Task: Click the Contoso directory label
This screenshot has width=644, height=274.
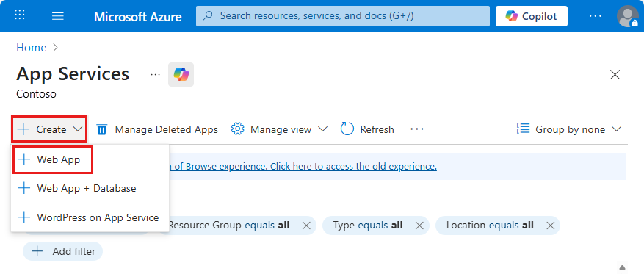Action: pos(36,94)
